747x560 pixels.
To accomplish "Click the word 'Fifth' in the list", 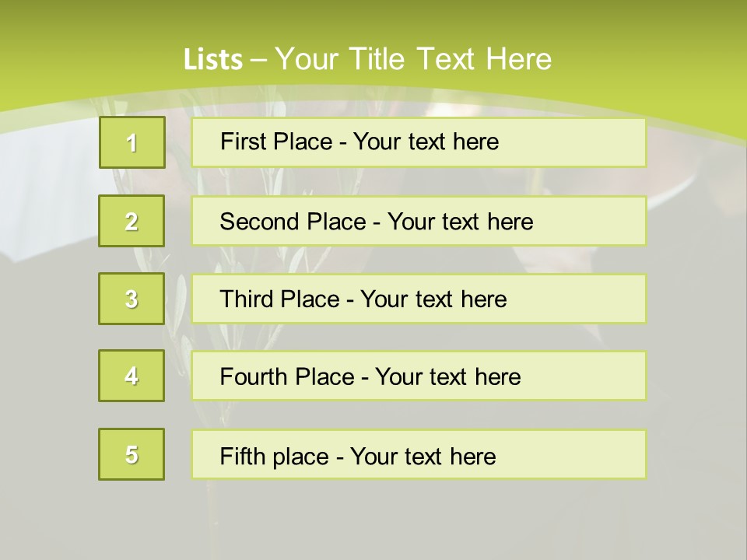I will click(242, 456).
